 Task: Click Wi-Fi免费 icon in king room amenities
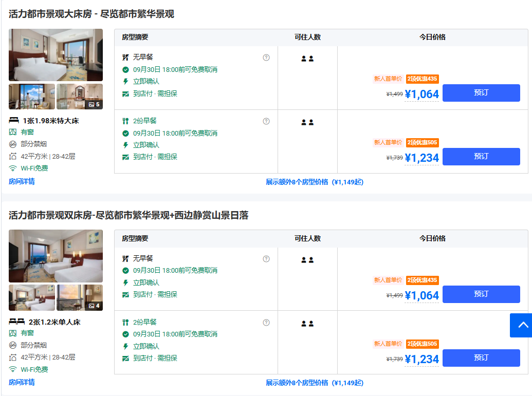(x=13, y=168)
